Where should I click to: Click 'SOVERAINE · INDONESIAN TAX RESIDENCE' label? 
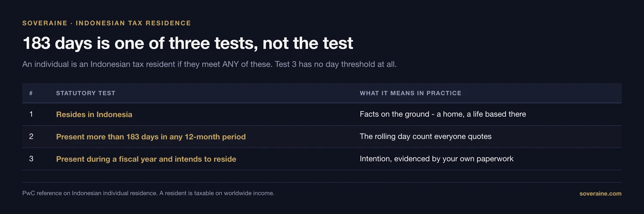(x=106, y=23)
